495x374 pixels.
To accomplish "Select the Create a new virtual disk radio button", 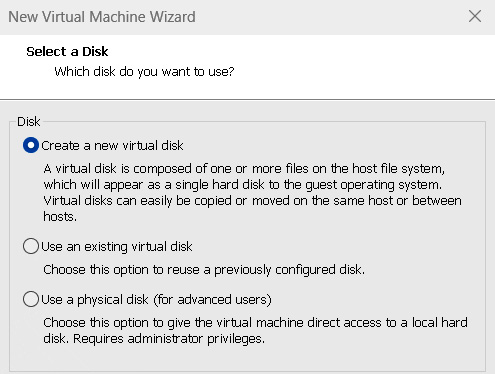I will (x=31, y=146).
